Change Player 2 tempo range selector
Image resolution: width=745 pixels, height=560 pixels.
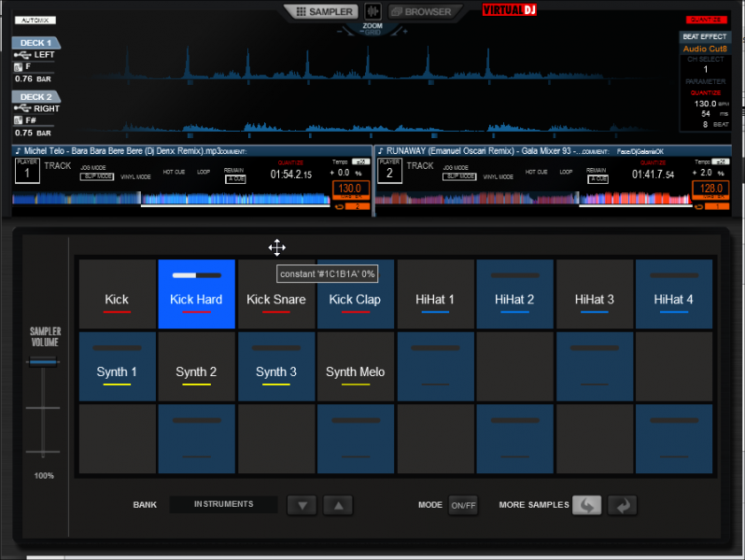722,161
